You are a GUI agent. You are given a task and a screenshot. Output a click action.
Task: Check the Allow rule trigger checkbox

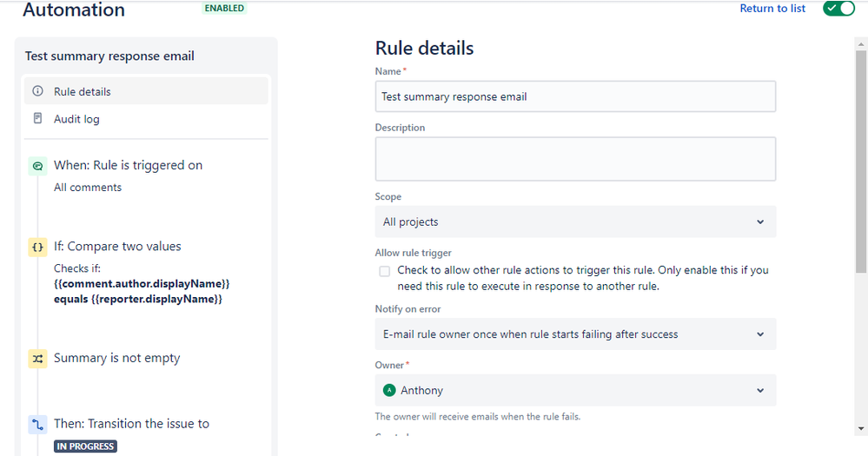[385, 271]
